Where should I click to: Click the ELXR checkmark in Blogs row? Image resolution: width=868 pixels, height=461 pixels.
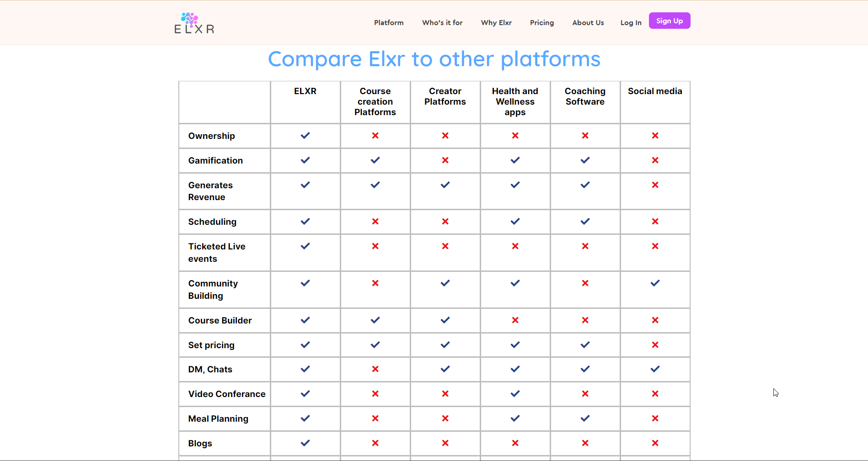[305, 443]
